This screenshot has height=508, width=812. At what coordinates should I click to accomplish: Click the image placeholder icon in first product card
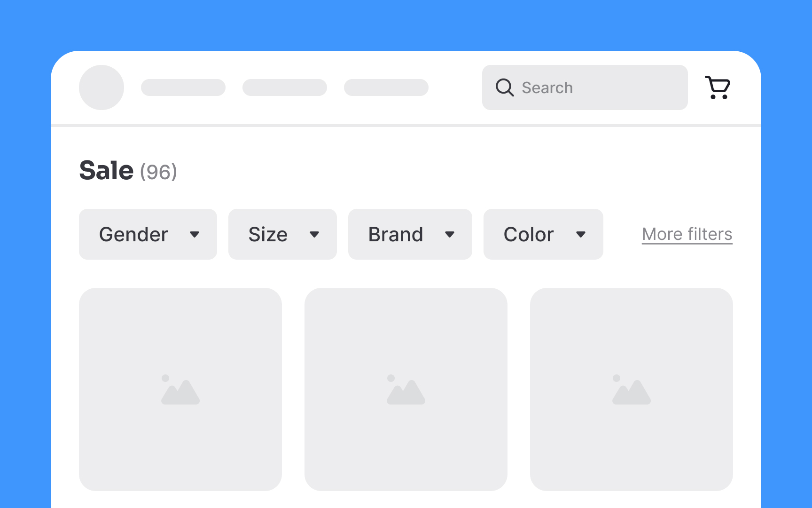pyautogui.click(x=180, y=389)
